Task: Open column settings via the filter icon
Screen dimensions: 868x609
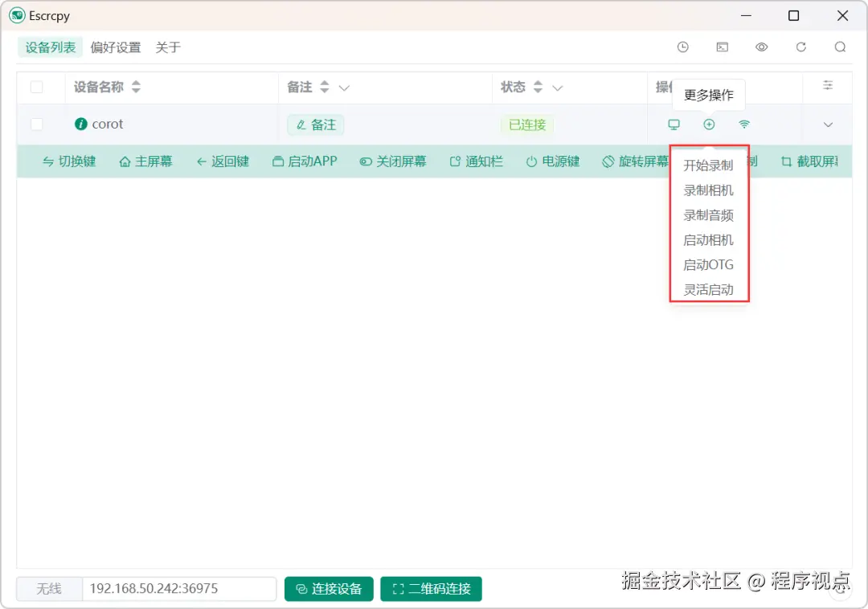Action: (x=828, y=85)
